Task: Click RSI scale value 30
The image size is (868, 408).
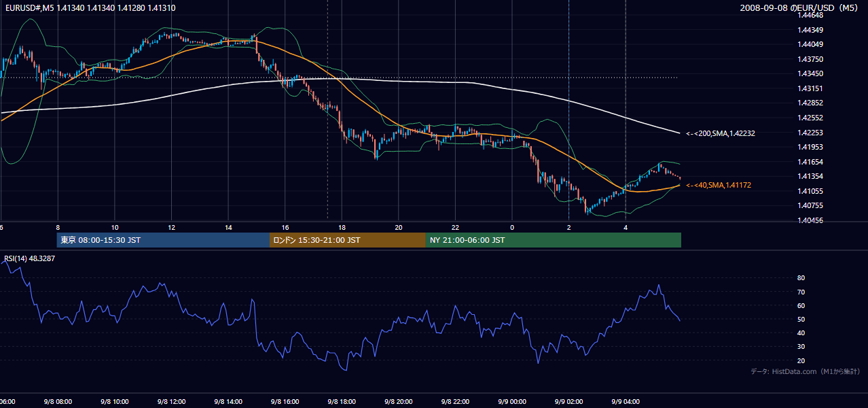Action: pos(801,347)
